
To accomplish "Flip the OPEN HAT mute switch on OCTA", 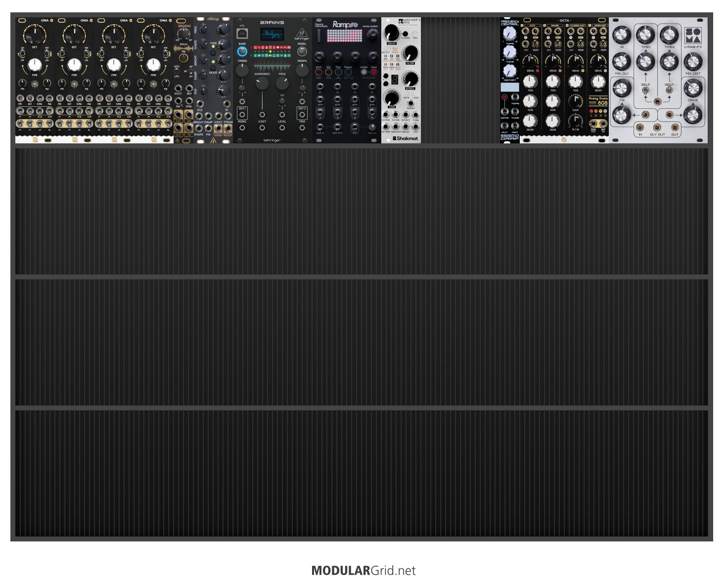I will point(603,44).
